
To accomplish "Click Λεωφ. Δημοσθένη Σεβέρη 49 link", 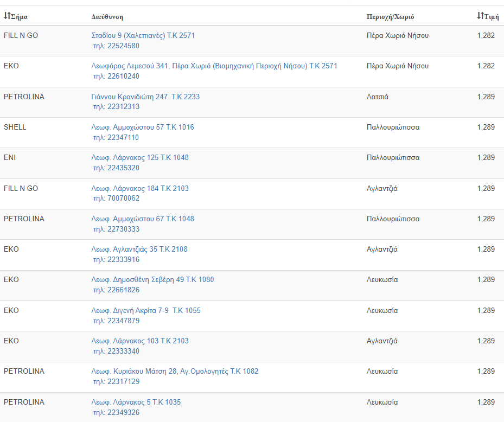I will click(152, 280).
